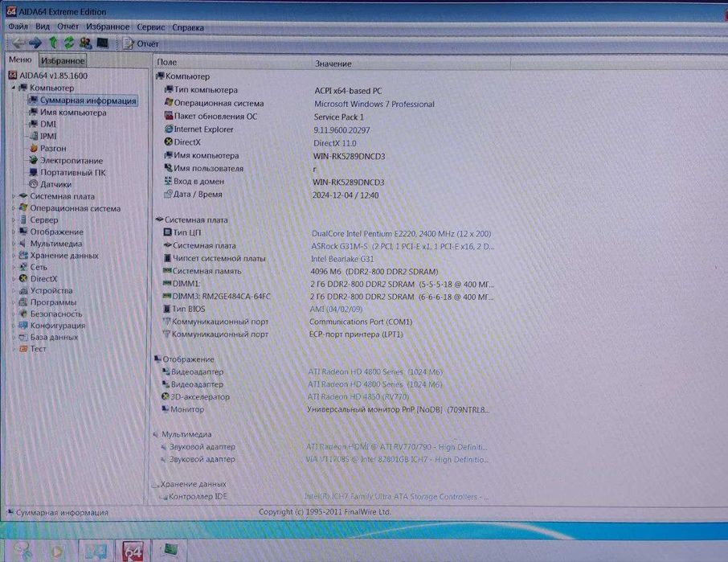
Task: Expand Операционная система tree node
Action: pos(14,208)
